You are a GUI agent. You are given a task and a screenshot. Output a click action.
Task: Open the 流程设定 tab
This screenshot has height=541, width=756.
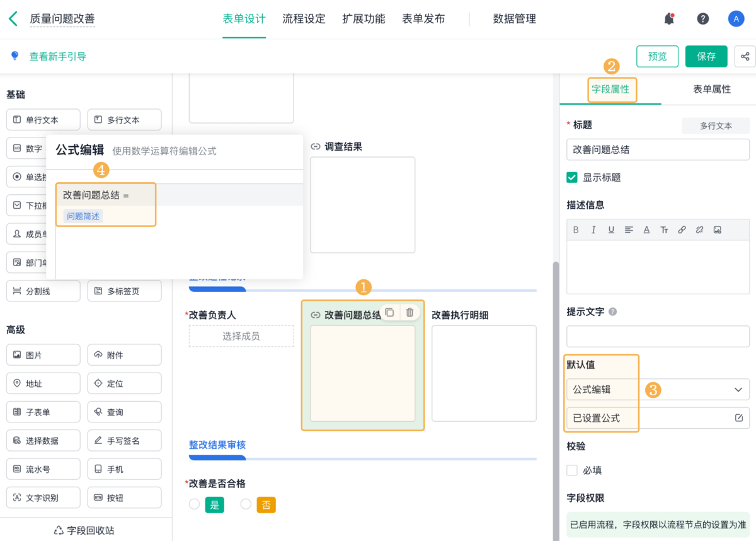tap(304, 19)
